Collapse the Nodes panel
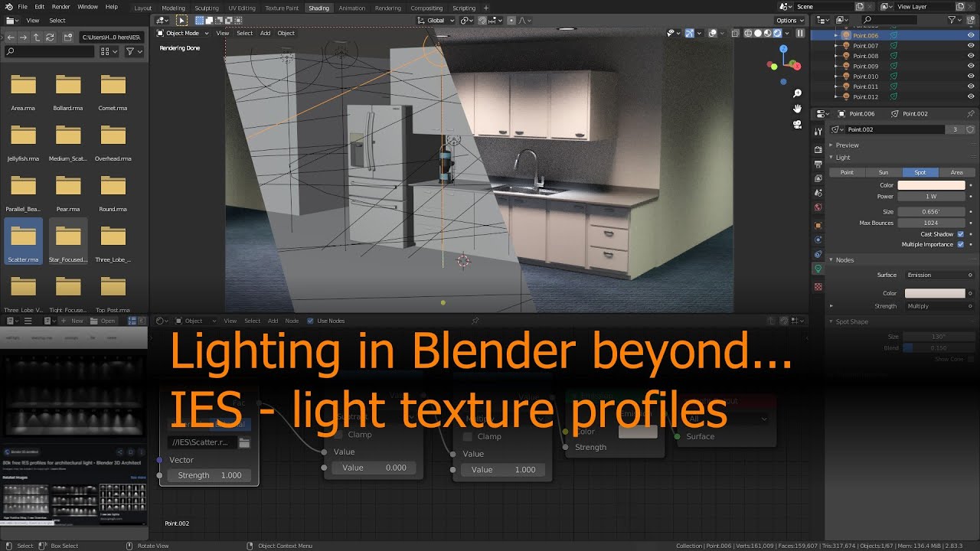Image resolution: width=980 pixels, height=551 pixels. point(844,259)
